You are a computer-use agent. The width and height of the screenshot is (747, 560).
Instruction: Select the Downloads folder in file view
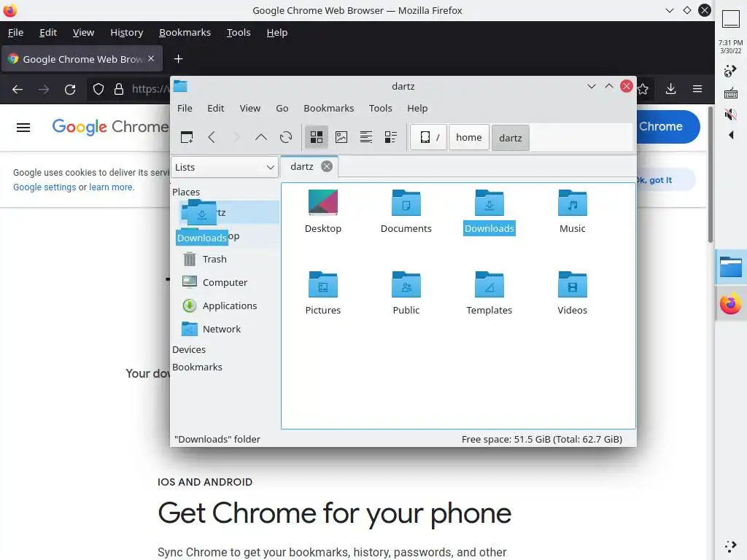(x=489, y=211)
